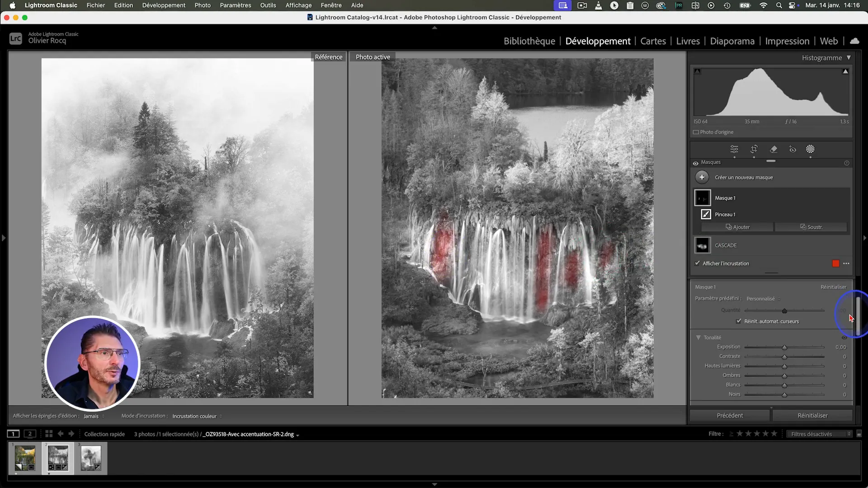Open grid view icon in filmstrip bar
This screenshot has width=868, height=488.
click(x=49, y=434)
